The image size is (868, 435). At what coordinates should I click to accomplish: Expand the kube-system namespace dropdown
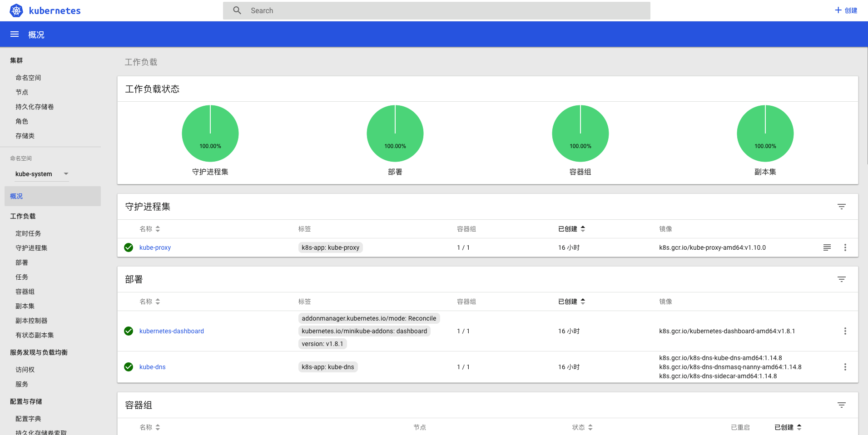42,174
